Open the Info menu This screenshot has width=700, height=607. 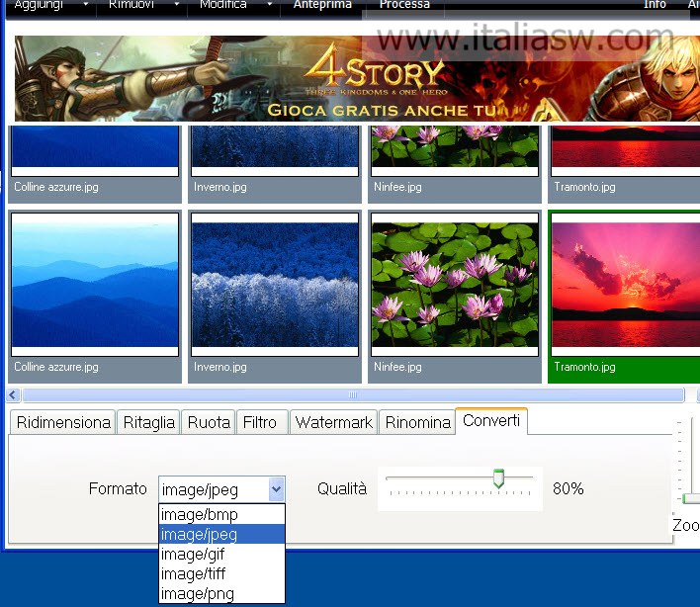(655, 5)
